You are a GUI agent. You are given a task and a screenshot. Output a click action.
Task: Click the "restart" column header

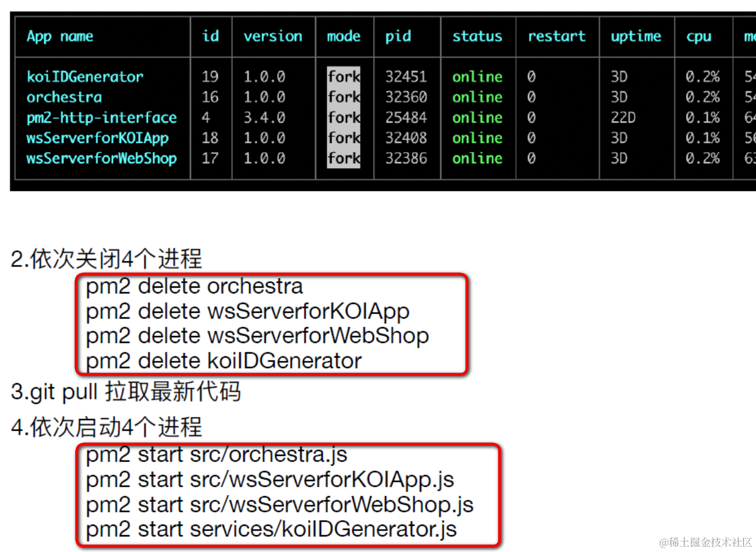point(556,37)
